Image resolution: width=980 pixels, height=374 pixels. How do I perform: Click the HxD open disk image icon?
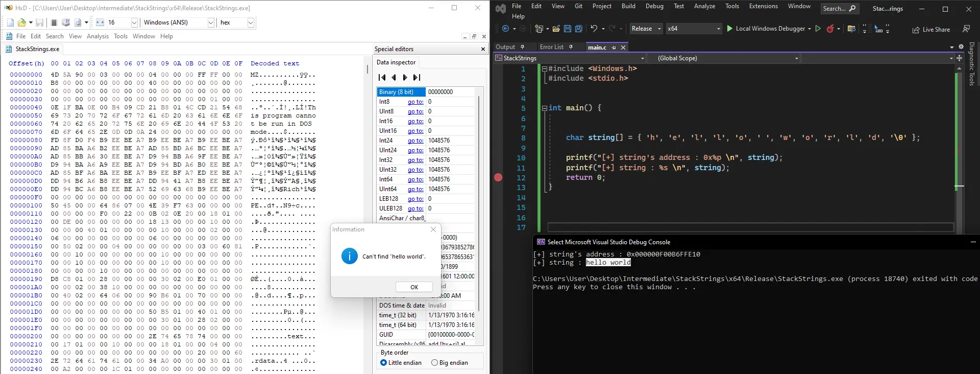pos(78,22)
